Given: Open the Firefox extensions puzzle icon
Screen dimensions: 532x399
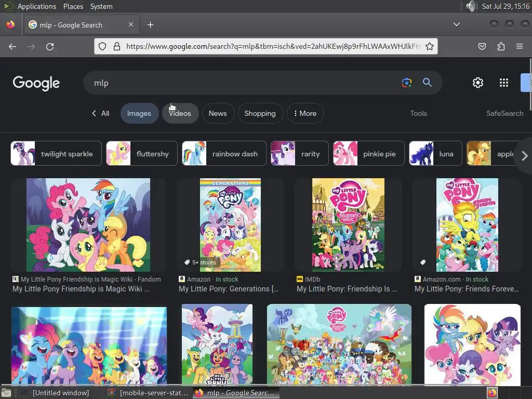Looking at the screenshot, I should [x=501, y=46].
